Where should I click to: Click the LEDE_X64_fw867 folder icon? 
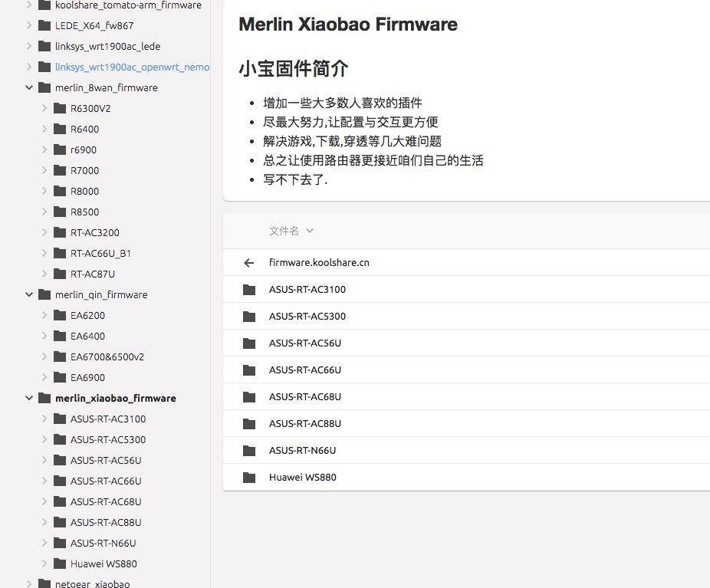click(44, 25)
